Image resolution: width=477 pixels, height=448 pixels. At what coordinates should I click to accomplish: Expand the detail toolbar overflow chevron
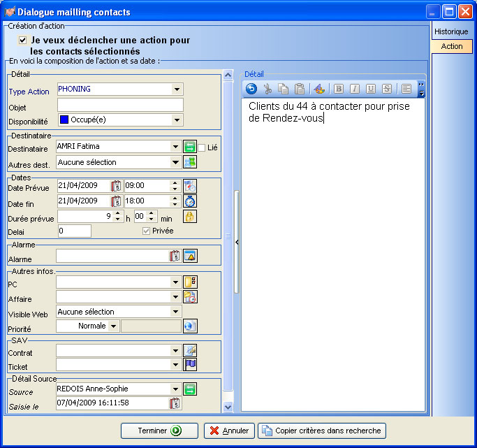coord(421,89)
